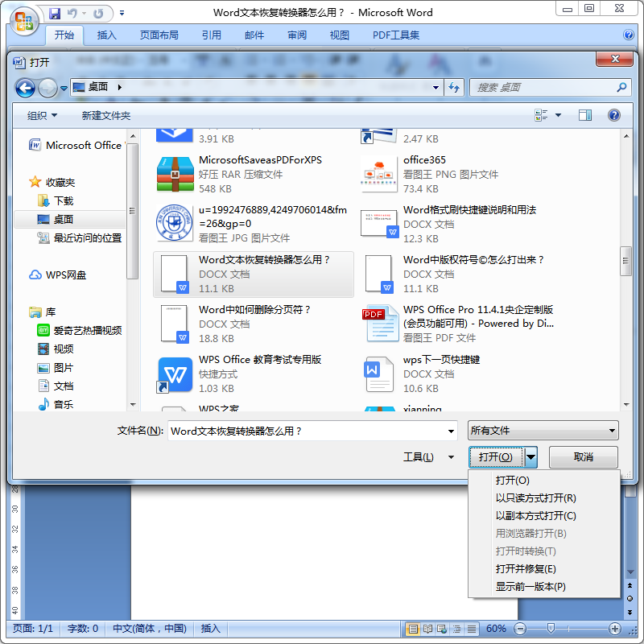Click the 取消 button

(583, 456)
